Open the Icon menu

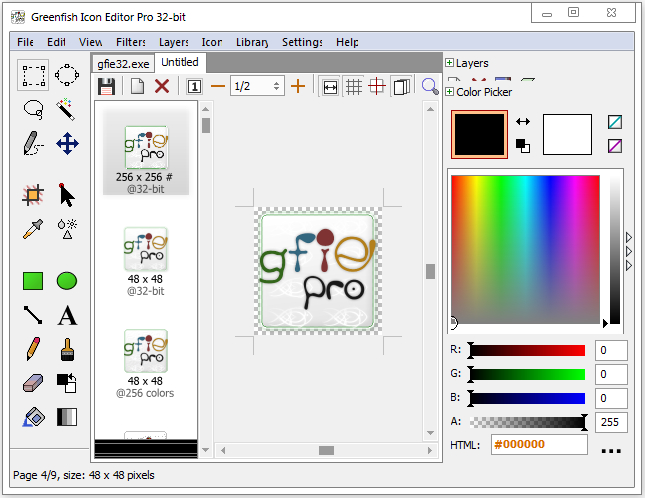(212, 42)
